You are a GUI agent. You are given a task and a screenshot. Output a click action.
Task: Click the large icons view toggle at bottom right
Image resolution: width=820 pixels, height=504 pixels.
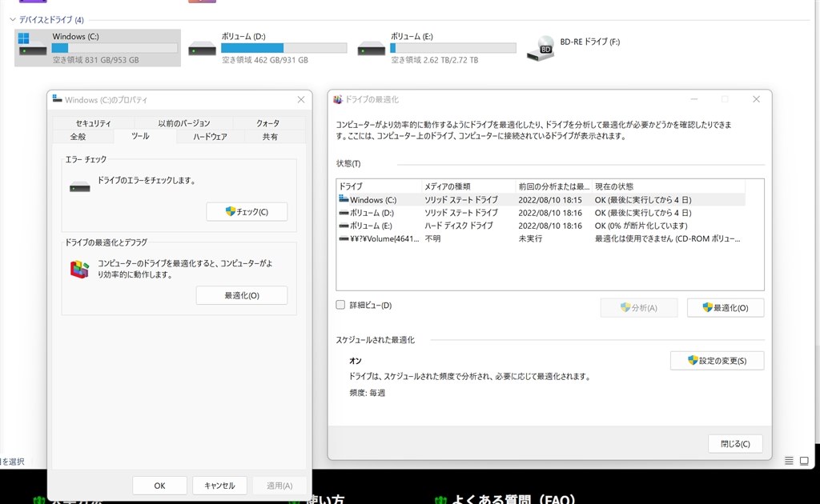(x=802, y=460)
